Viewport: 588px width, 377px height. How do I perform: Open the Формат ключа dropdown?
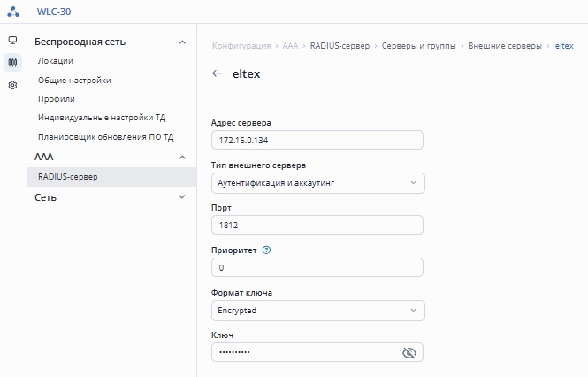(318, 311)
